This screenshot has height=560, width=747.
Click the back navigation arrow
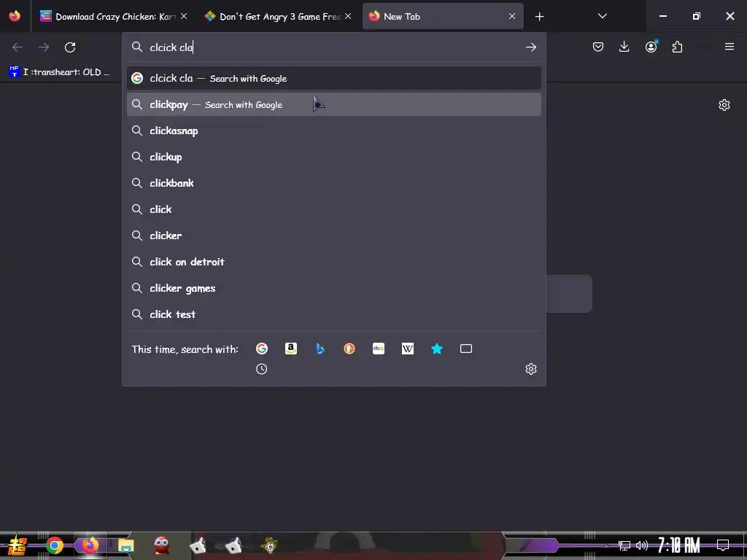[18, 47]
